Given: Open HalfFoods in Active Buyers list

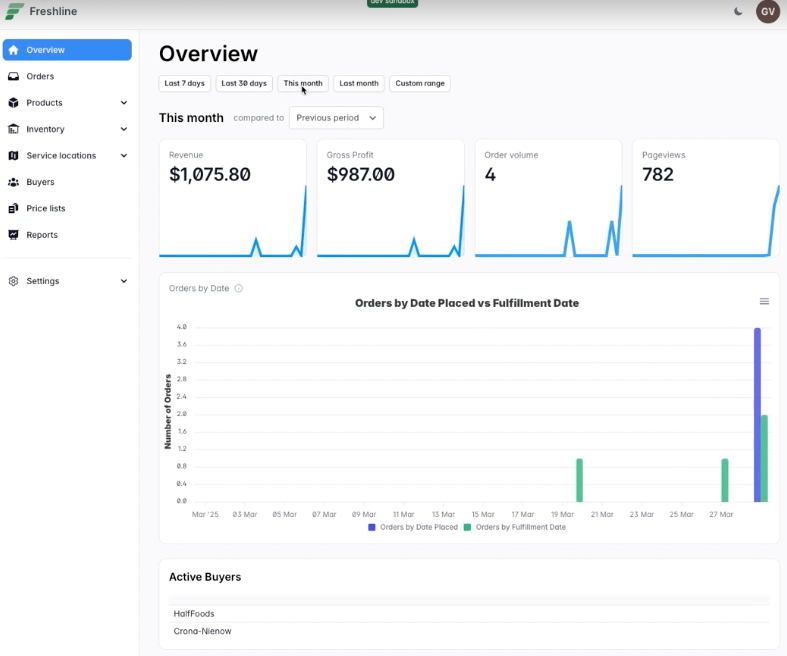Looking at the screenshot, I should (194, 614).
